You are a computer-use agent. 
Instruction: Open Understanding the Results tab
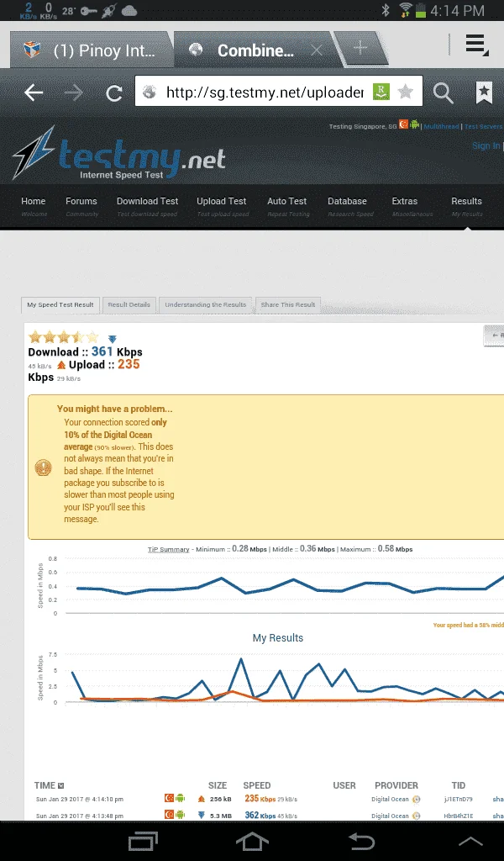pyautogui.click(x=206, y=304)
